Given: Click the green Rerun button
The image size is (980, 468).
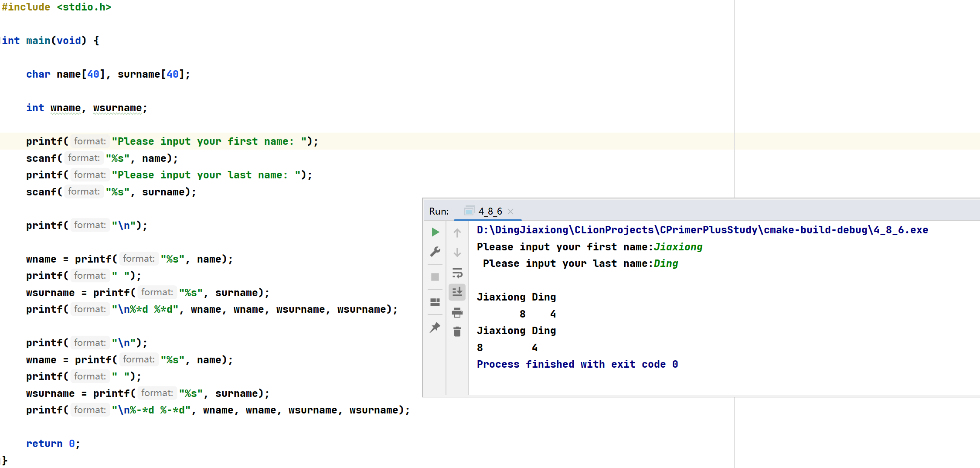Looking at the screenshot, I should pos(435,232).
